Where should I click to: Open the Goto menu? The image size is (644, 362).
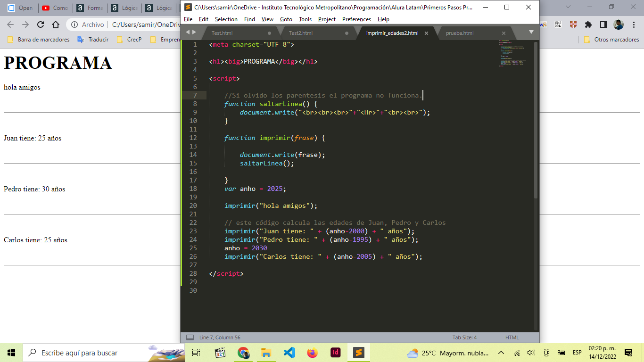286,19
